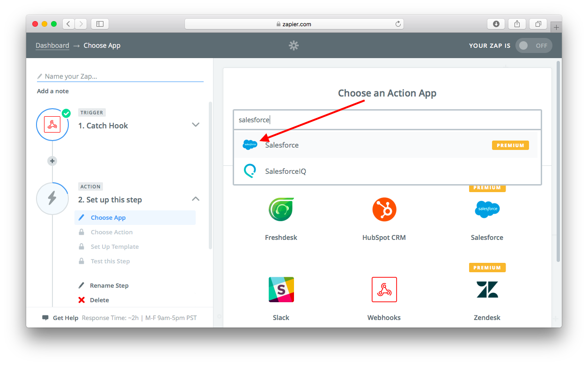
Task: Reload the zapier.com page
Action: click(x=398, y=24)
